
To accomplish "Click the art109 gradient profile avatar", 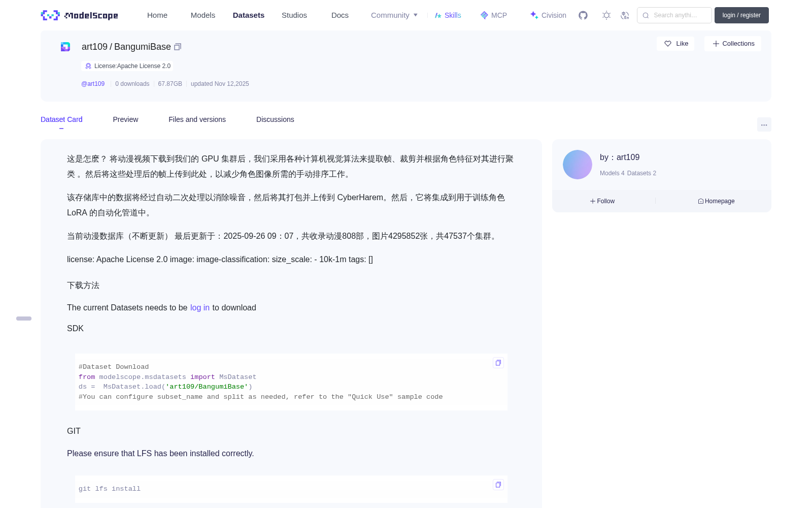I will click(x=578, y=165).
